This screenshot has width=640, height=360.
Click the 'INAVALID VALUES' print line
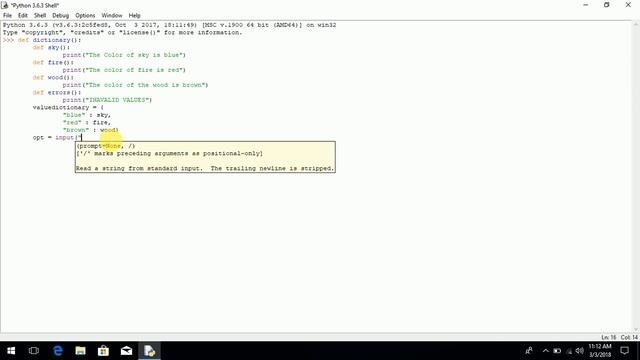pyautogui.click(x=107, y=100)
